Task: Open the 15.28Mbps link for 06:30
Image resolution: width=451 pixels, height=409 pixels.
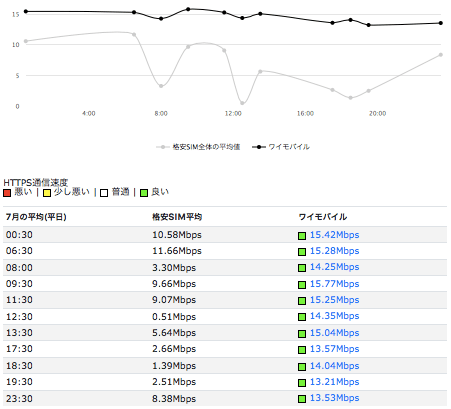Action: (334, 251)
